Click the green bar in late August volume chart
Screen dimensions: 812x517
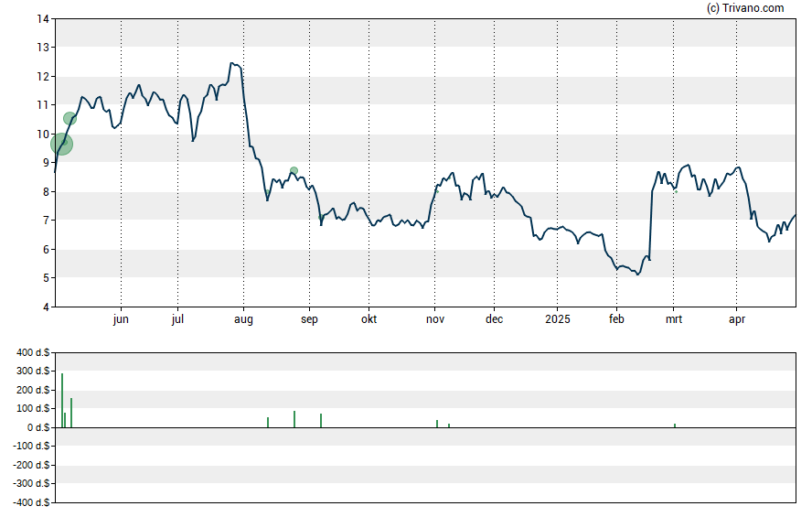(x=294, y=419)
